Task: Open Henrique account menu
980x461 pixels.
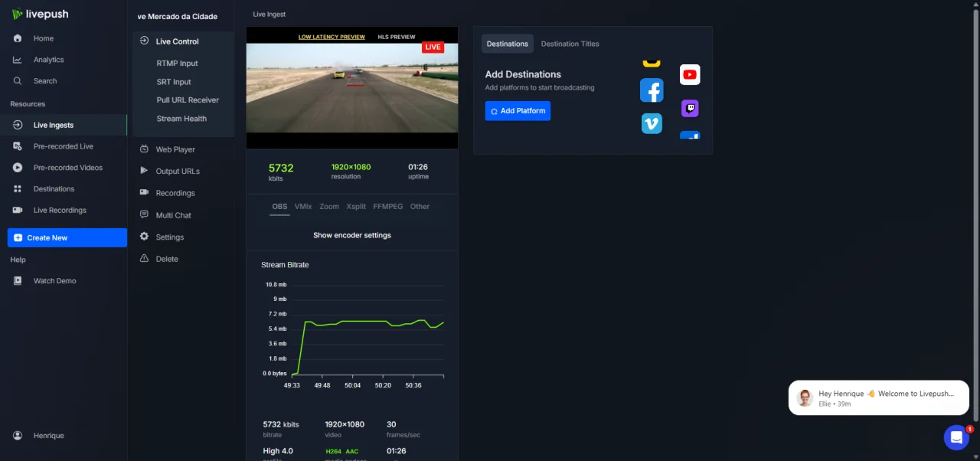Action: pos(48,436)
